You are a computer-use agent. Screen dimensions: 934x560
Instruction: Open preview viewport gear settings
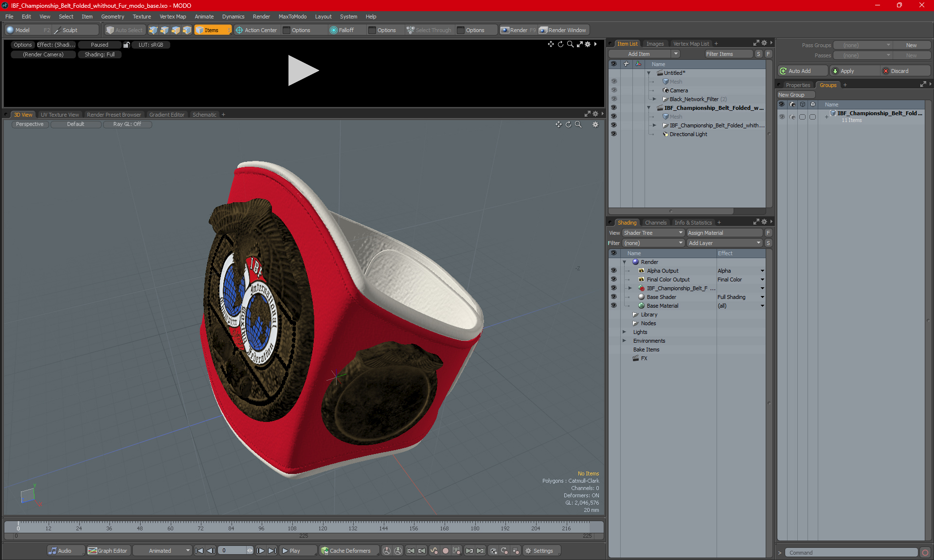pyautogui.click(x=588, y=44)
